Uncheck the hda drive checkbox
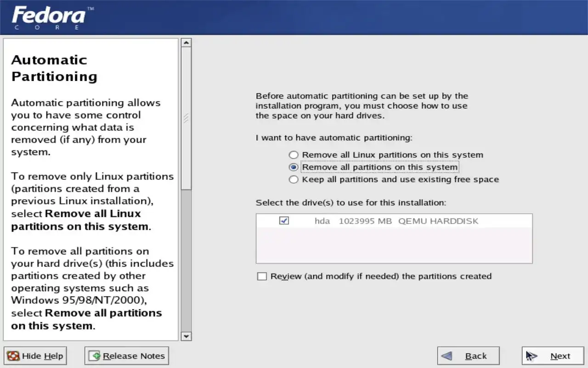Screen dimensions: 588x368 [x=284, y=221]
